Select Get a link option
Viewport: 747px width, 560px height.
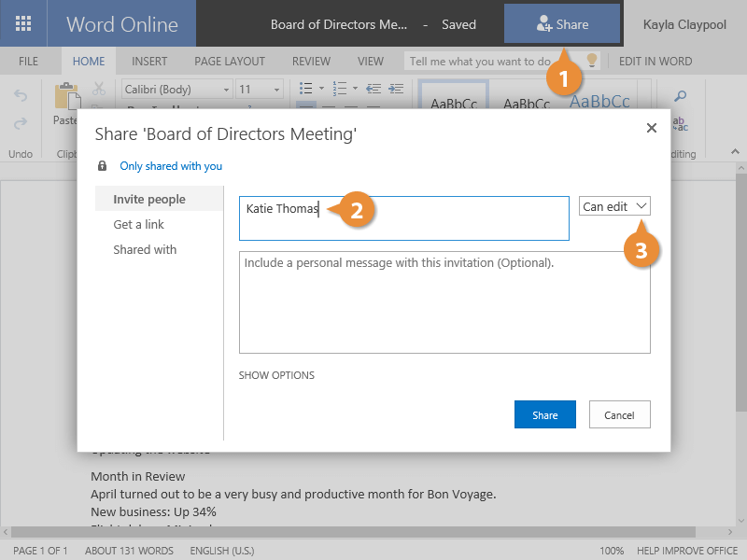139,225
